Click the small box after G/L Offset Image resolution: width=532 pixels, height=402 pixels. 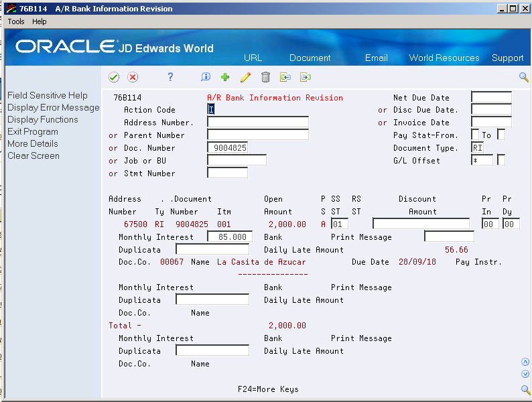pos(501,160)
